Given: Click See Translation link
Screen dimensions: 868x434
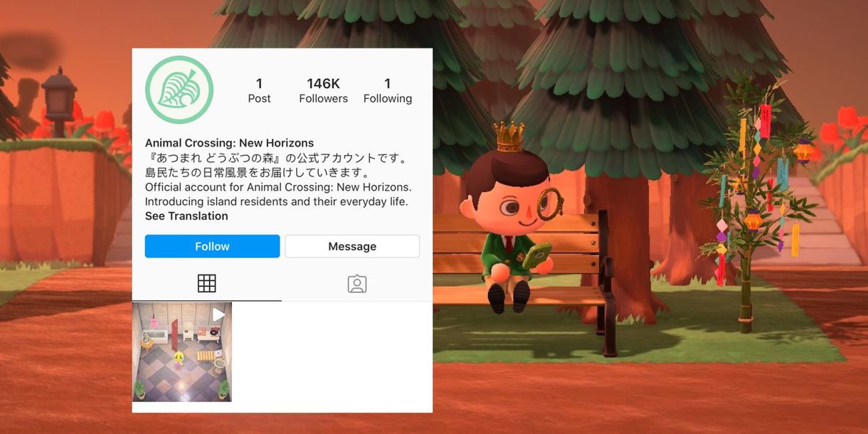Looking at the screenshot, I should pyautogui.click(x=186, y=216).
